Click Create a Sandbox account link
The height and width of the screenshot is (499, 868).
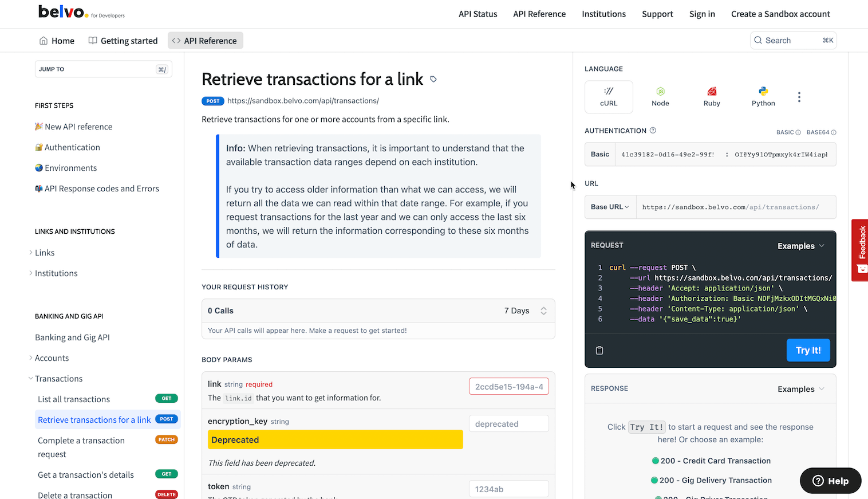point(780,14)
